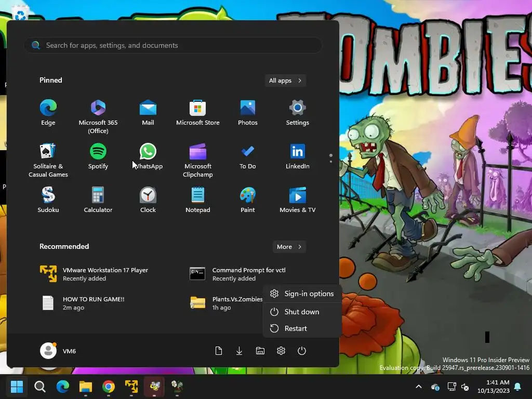Open the Calculator app
The height and width of the screenshot is (399, 532).
(x=98, y=200)
